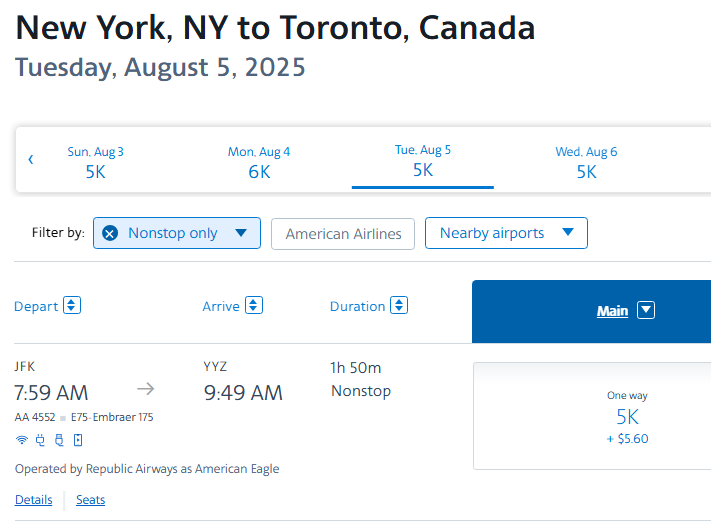Sort flights by Arrive time
The height and width of the screenshot is (522, 711).
[x=232, y=306]
